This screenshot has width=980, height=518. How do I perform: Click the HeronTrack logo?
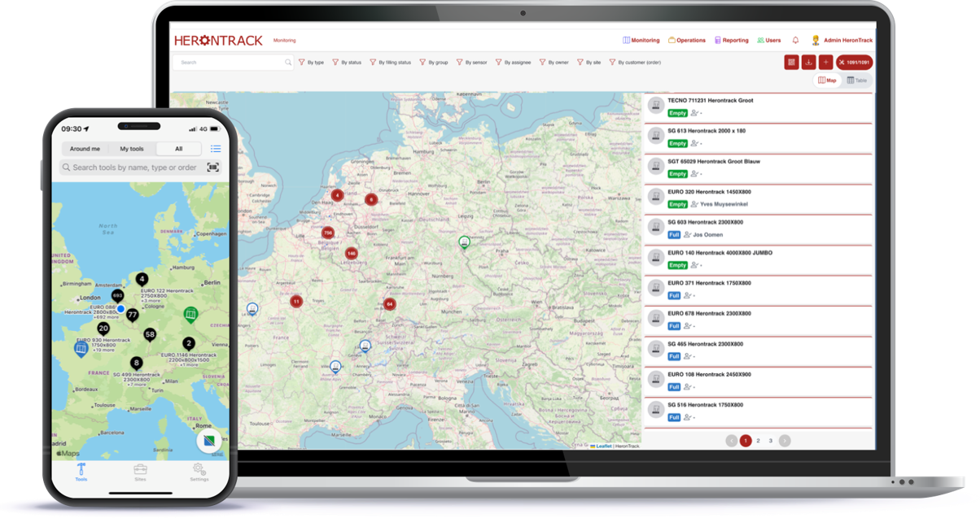pyautogui.click(x=218, y=40)
